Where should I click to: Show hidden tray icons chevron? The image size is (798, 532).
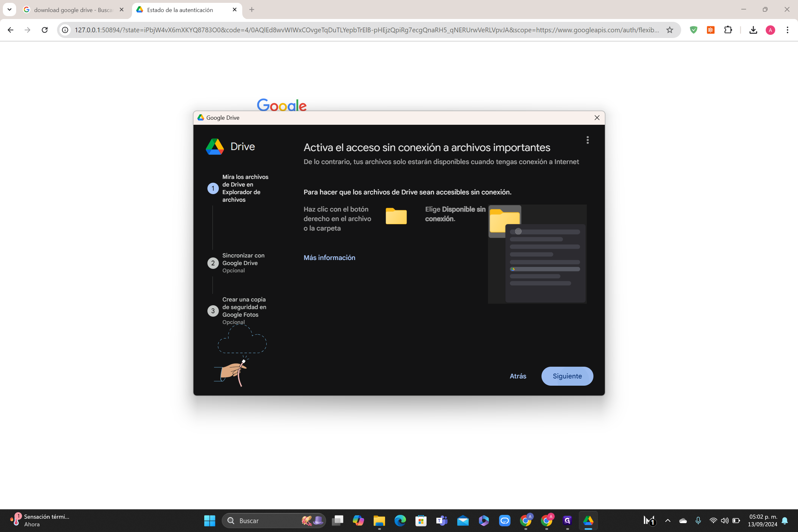click(668, 521)
